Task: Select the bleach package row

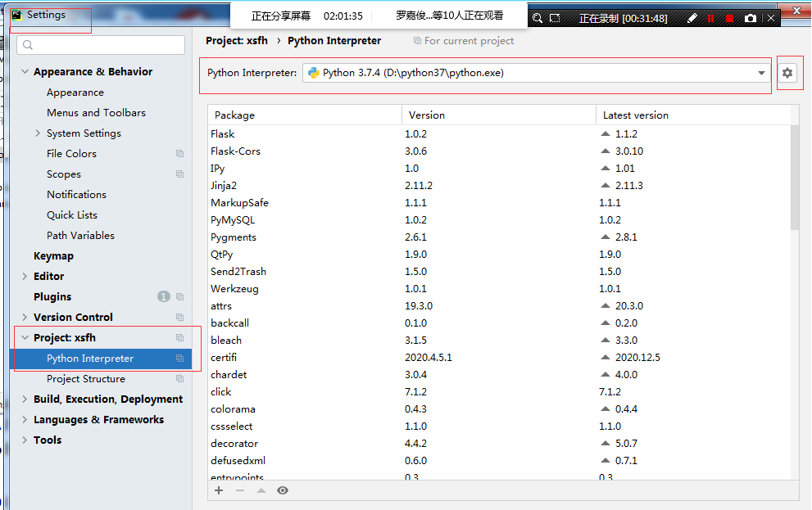Action: [500, 340]
